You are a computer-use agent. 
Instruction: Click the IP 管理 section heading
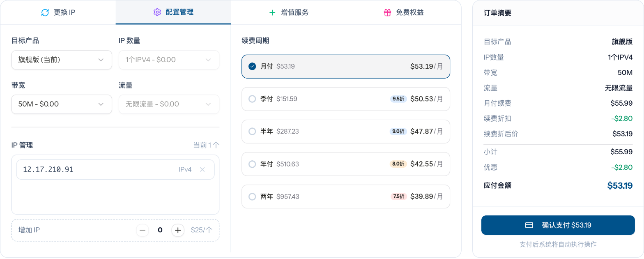coord(22,145)
